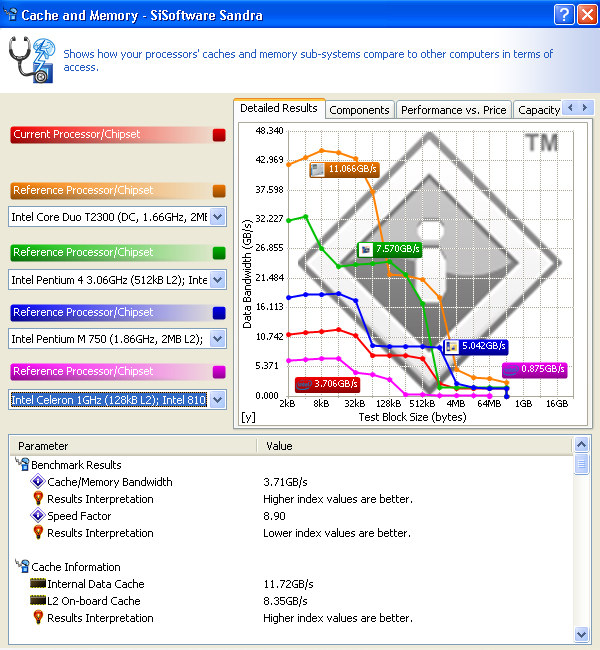600x650 pixels.
Task: Click the Lower index values are better text
Action: pos(337,533)
